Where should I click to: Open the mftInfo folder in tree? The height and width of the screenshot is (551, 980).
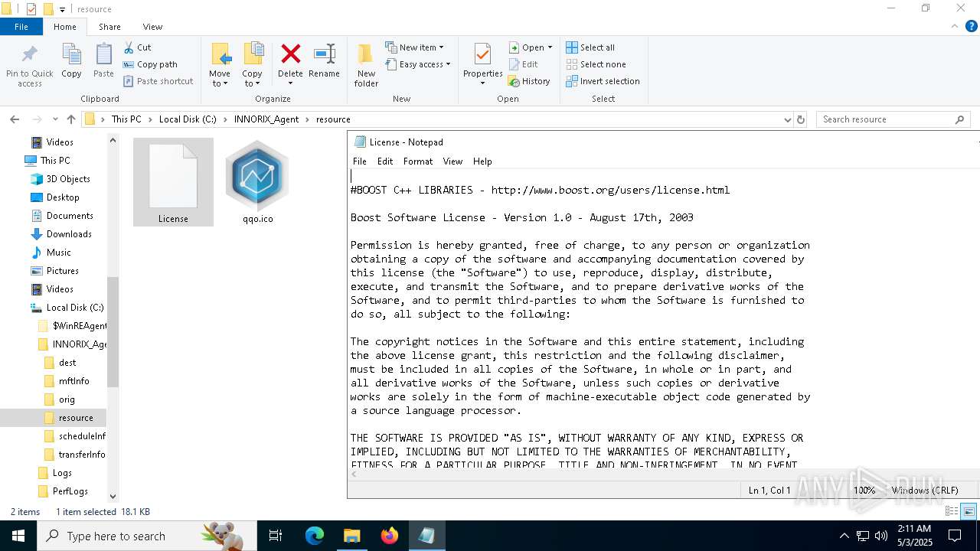tap(73, 381)
